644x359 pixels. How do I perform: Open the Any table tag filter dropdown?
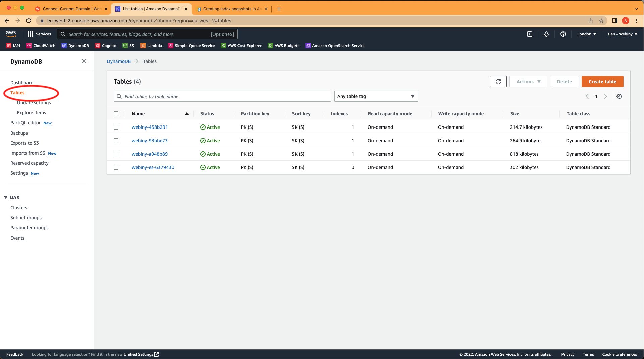coord(376,96)
